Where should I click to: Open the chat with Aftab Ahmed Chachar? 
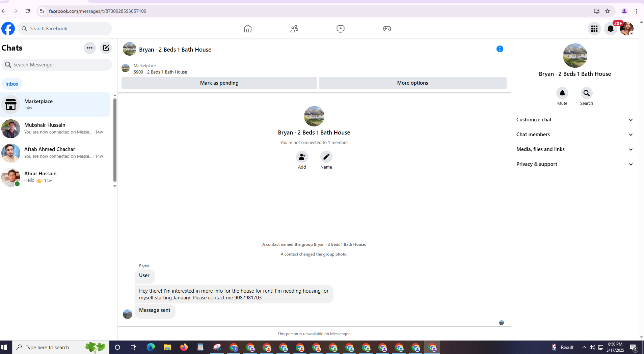[x=55, y=153]
